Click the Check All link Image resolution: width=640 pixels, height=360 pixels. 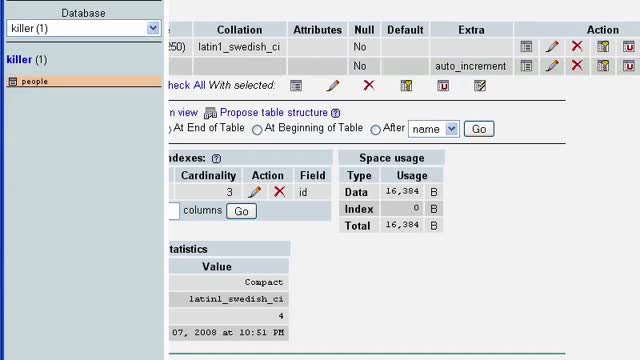click(187, 85)
